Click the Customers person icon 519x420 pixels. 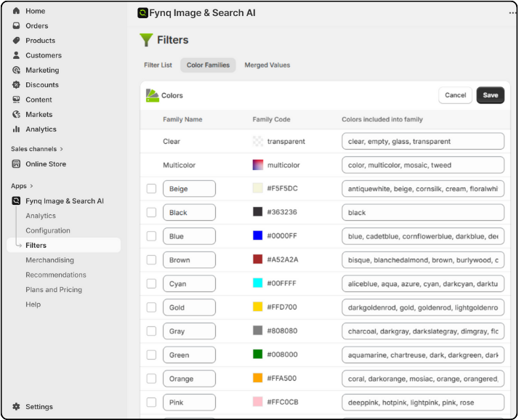(x=16, y=55)
